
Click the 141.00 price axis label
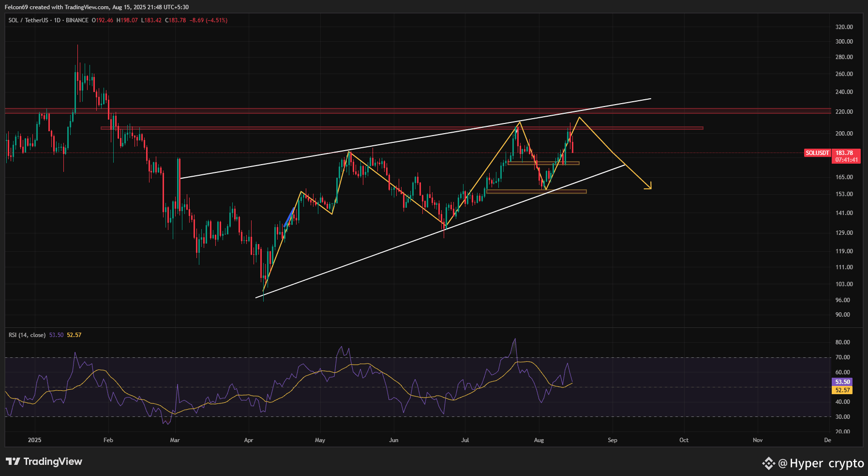(844, 213)
